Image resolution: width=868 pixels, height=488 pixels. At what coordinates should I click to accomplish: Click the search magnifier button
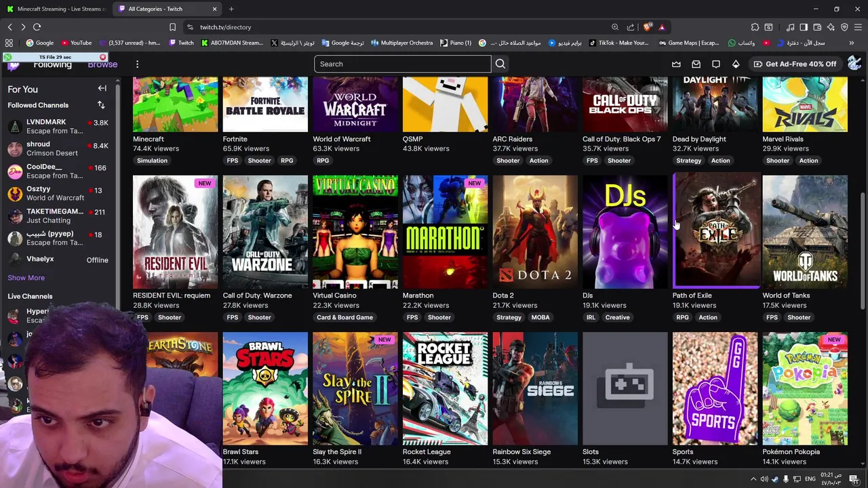(x=500, y=64)
